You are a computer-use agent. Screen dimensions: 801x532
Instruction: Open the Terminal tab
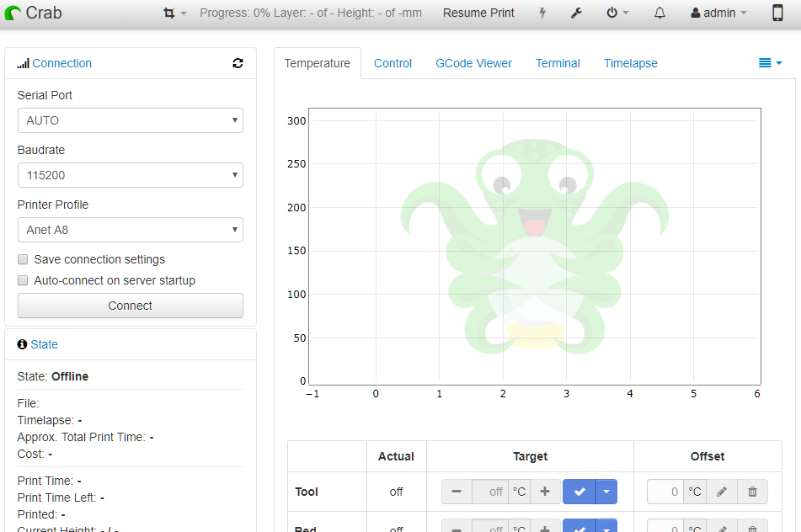pyautogui.click(x=558, y=63)
